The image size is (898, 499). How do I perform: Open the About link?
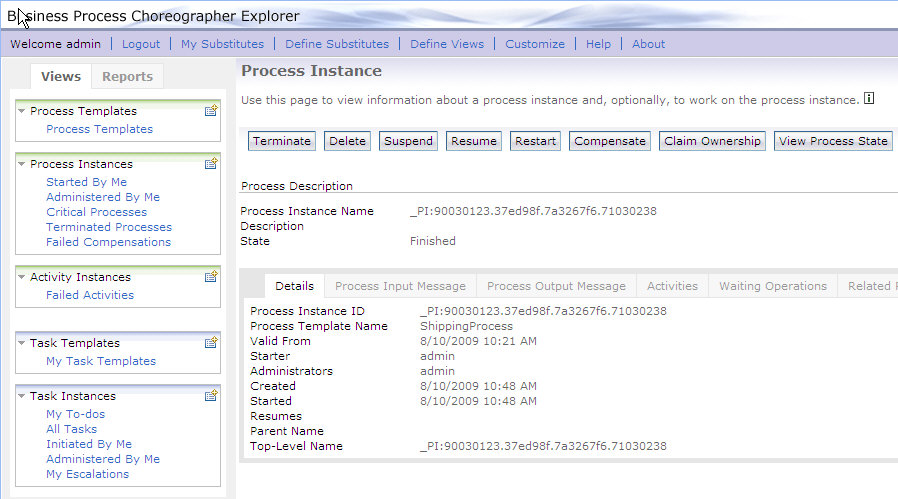click(x=648, y=44)
